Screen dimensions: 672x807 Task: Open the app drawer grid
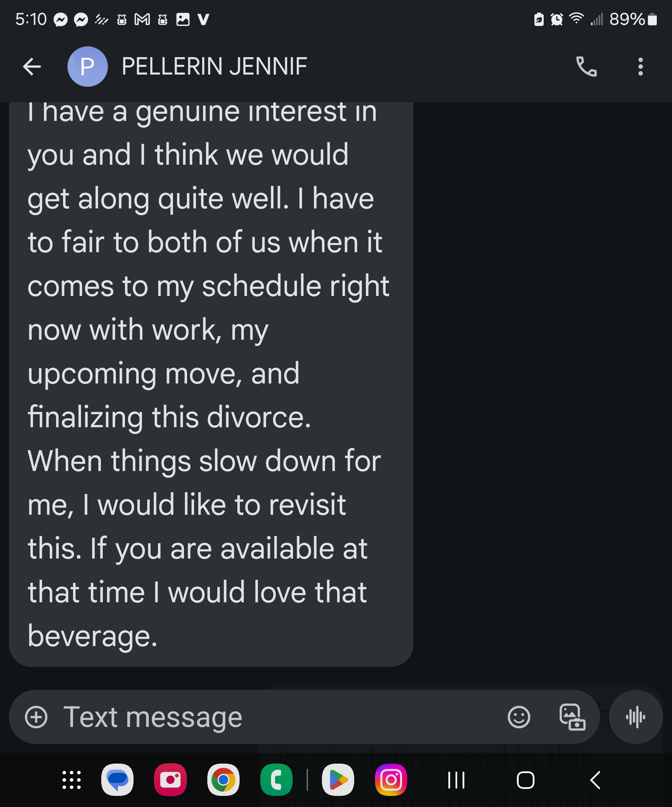tap(72, 780)
